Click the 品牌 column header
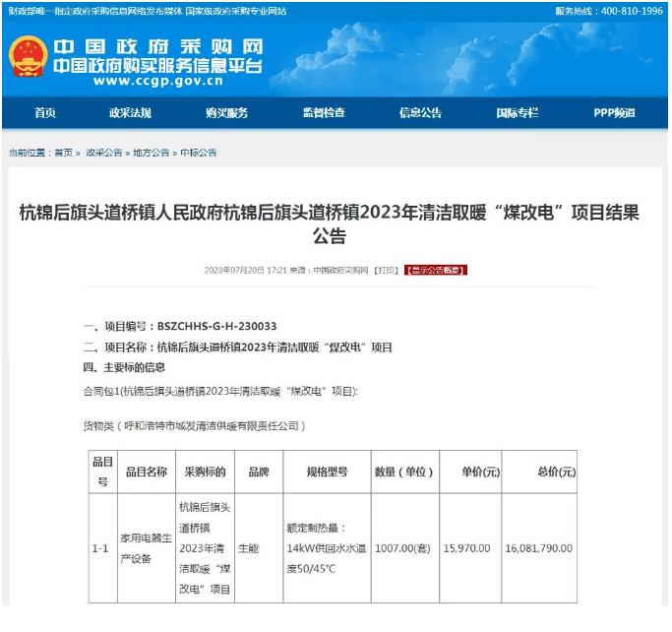Image resolution: width=672 pixels, height=632 pixels. coord(259,473)
